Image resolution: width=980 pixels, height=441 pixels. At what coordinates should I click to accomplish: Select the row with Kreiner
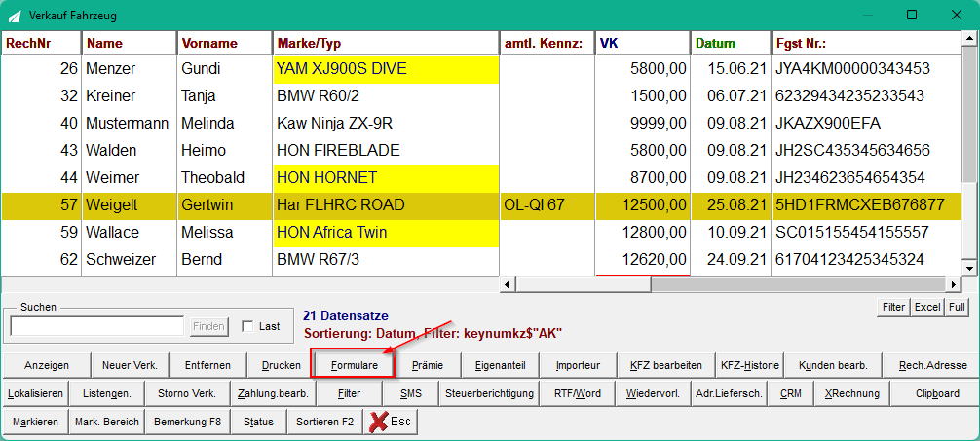481,96
